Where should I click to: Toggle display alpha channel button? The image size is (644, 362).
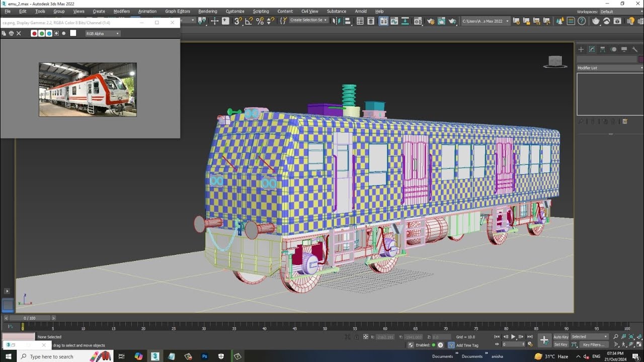click(56, 33)
